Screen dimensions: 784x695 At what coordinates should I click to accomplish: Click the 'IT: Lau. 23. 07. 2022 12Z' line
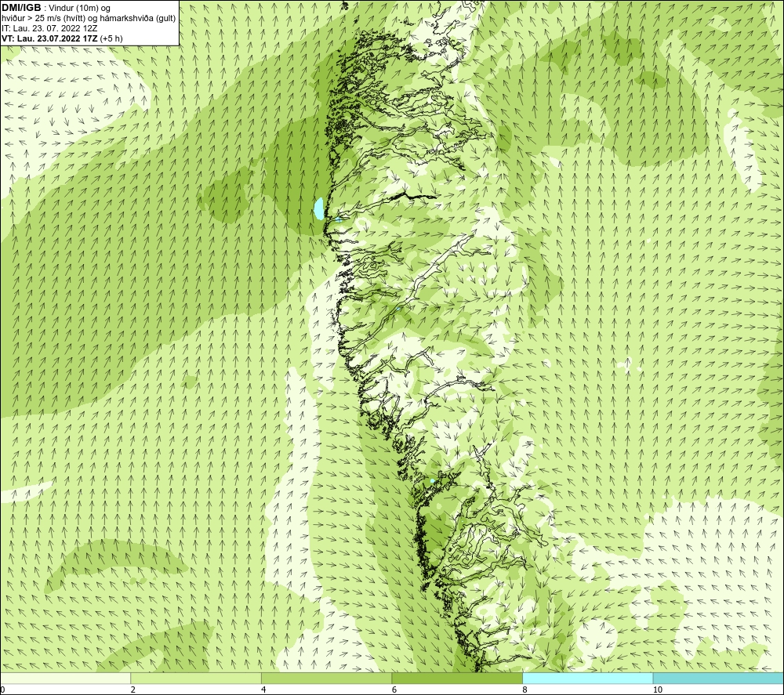click(49, 28)
